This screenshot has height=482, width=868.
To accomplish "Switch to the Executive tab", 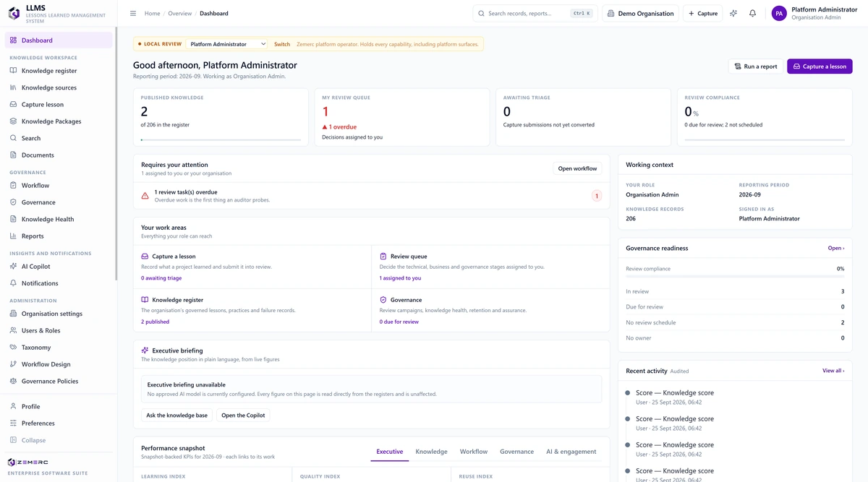I will point(389,452).
